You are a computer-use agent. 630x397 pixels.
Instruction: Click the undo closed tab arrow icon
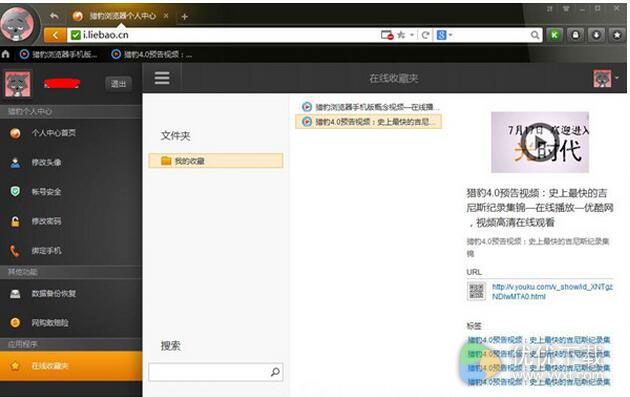(x=54, y=16)
